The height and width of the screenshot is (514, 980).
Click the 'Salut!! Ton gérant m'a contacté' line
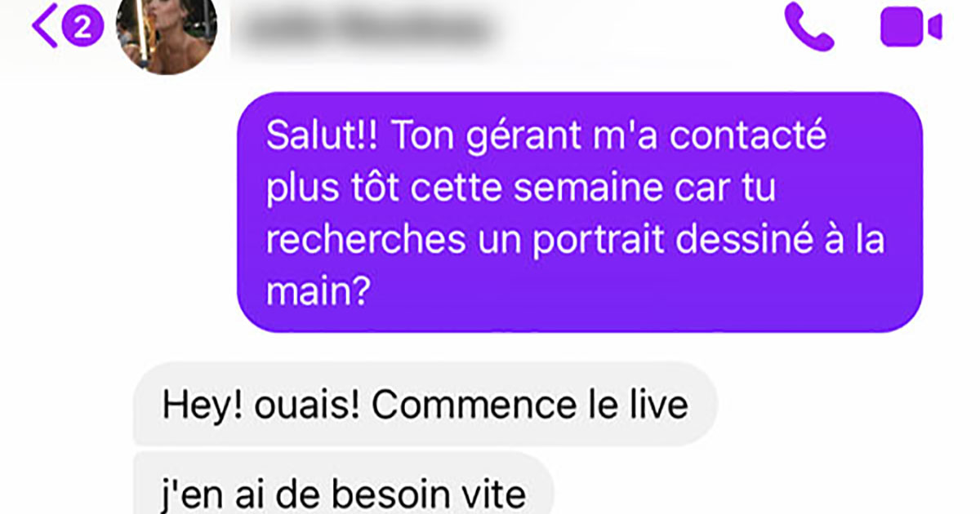[546, 136]
